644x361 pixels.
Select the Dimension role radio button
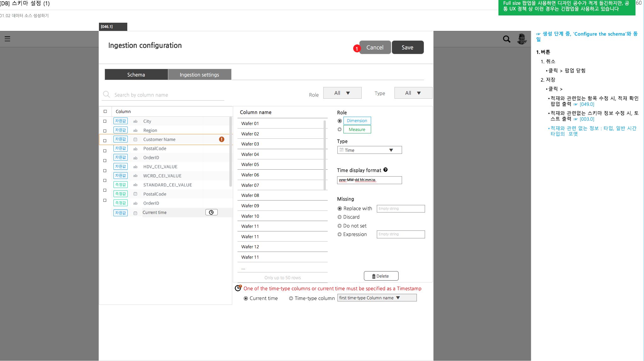tap(340, 121)
